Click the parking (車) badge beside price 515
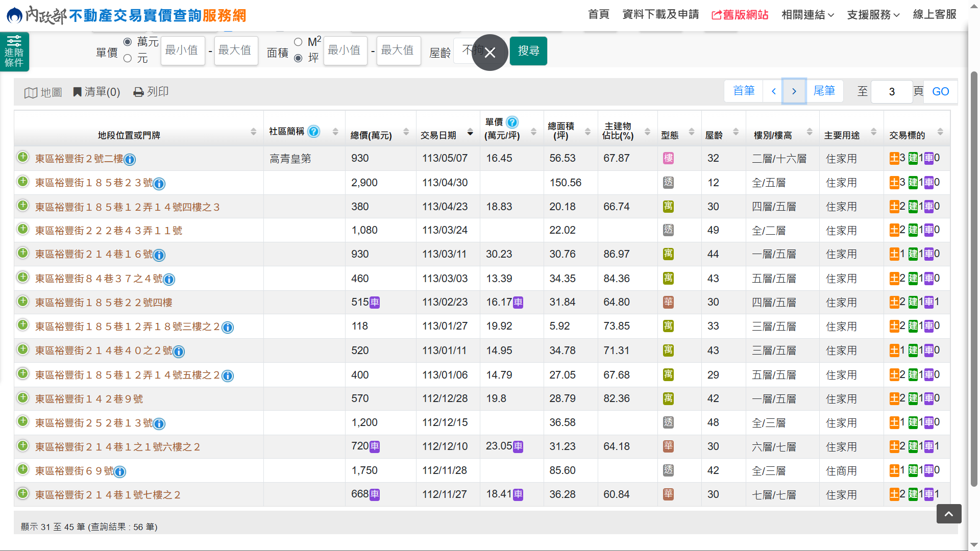 click(375, 303)
